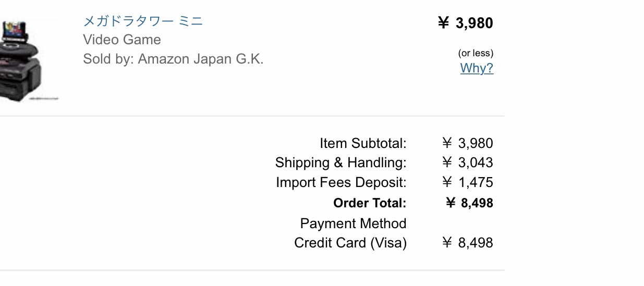Click the "Import Fees Deposit:" label
The width and height of the screenshot is (644, 286).
(341, 183)
